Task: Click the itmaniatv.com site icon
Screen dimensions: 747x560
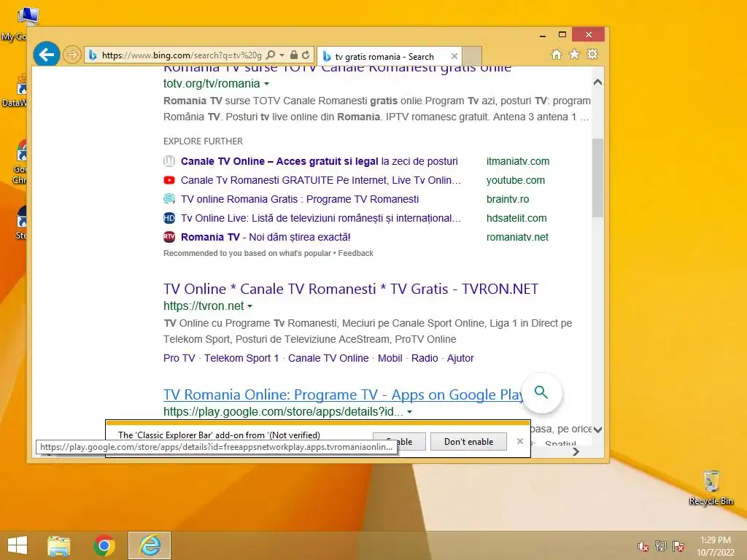Action: pyautogui.click(x=169, y=161)
